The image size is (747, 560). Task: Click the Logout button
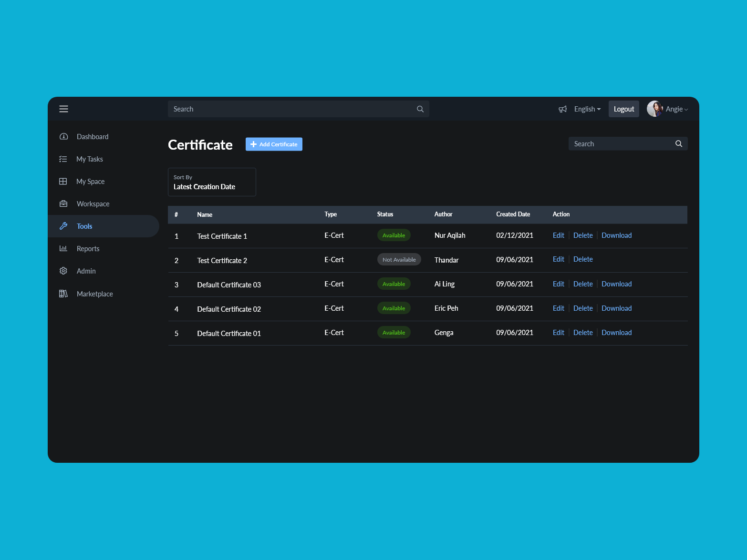pyautogui.click(x=623, y=109)
